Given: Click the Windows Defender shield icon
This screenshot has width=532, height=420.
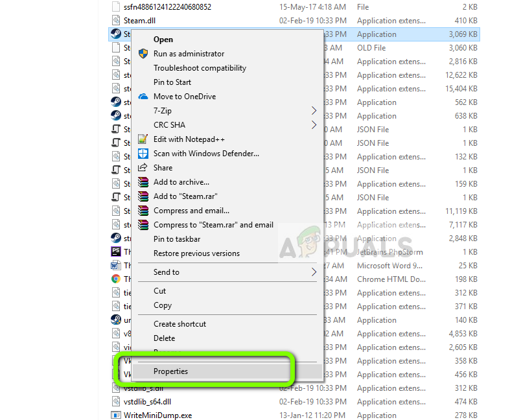Looking at the screenshot, I should coord(143,154).
